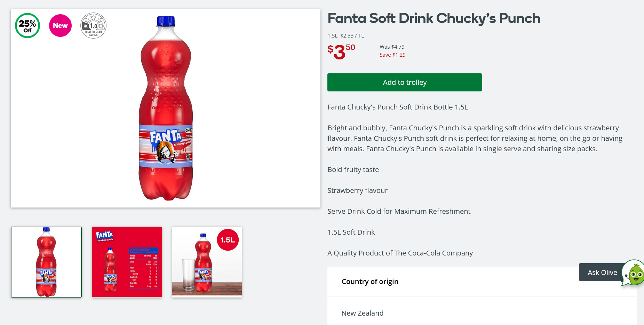The height and width of the screenshot is (325, 644).
Task: Show the nutrition information thumbnail
Action: tap(127, 262)
